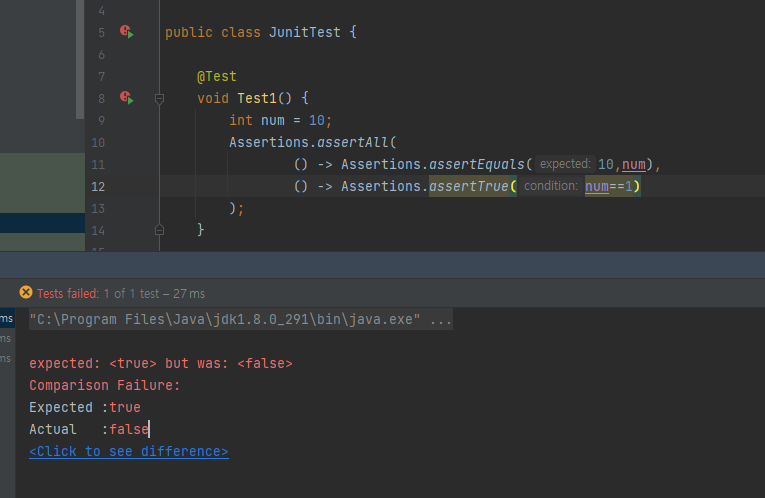Click the line 14 fold end marker
Image resolution: width=765 pixels, height=498 pixels.
(x=159, y=229)
